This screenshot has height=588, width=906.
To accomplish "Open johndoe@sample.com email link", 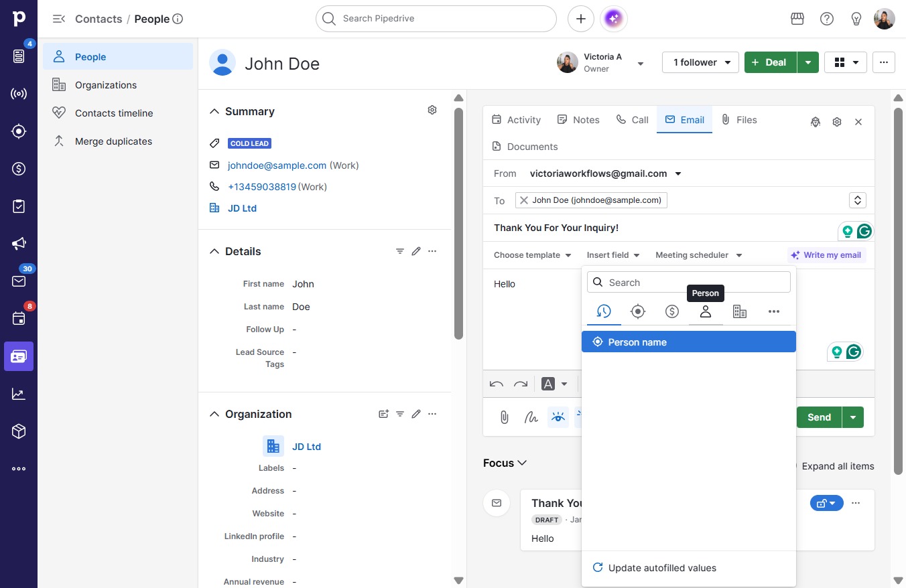I will (277, 165).
